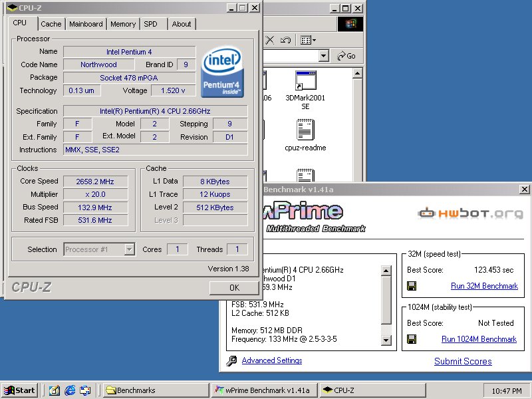
Task: Click the Revision value D1
Action: click(229, 137)
